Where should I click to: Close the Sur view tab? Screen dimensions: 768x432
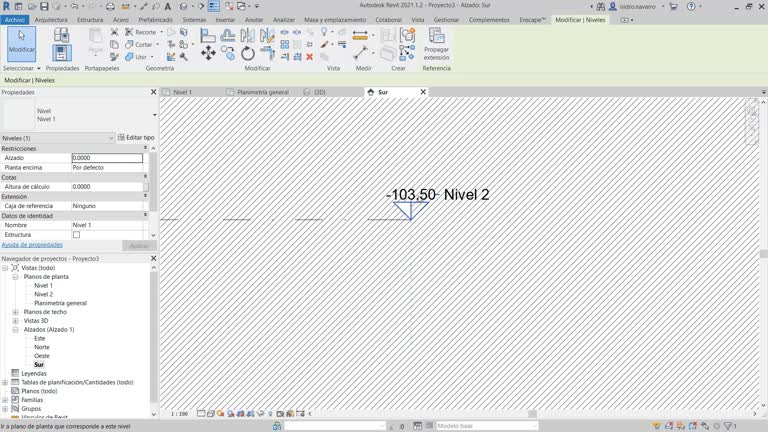tap(423, 92)
